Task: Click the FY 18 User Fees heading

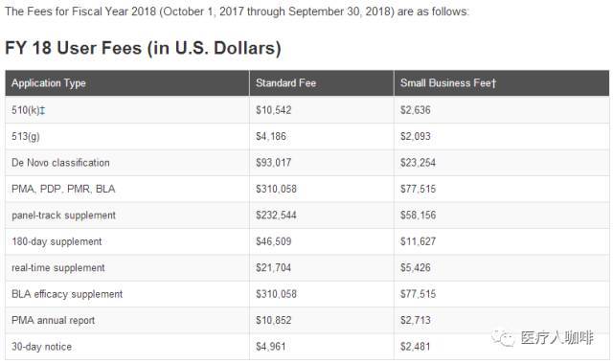Action: click(x=143, y=48)
